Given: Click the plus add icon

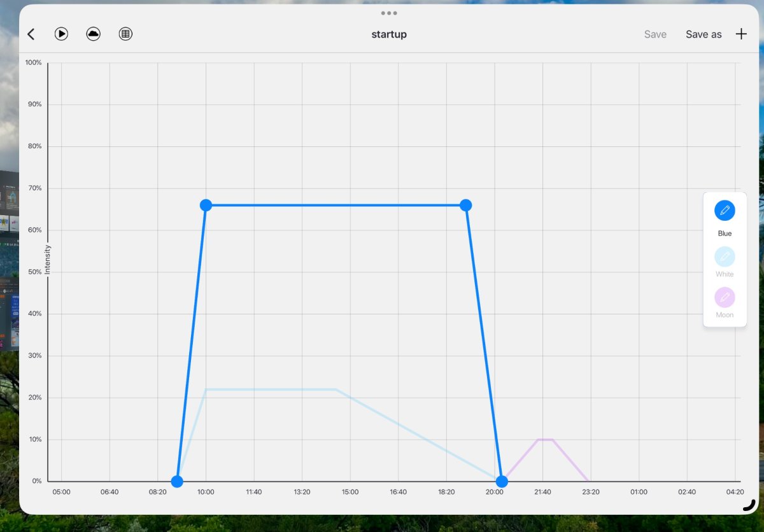Looking at the screenshot, I should point(741,34).
